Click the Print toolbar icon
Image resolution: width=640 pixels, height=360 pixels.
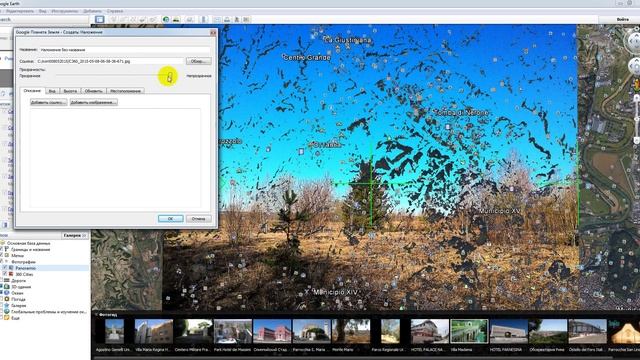(227, 19)
